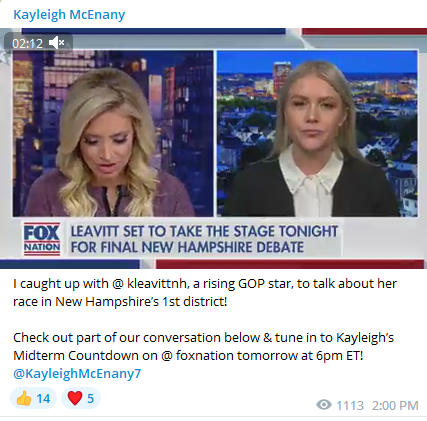Screen dimensions: 427x421
Task: Unmute the video using the muted speaker icon
Action: tap(57, 43)
